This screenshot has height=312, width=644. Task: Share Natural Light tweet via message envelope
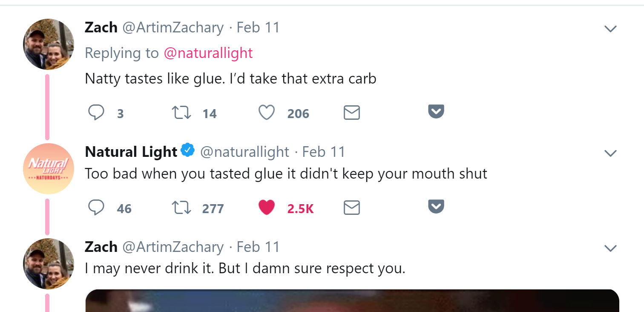352,208
